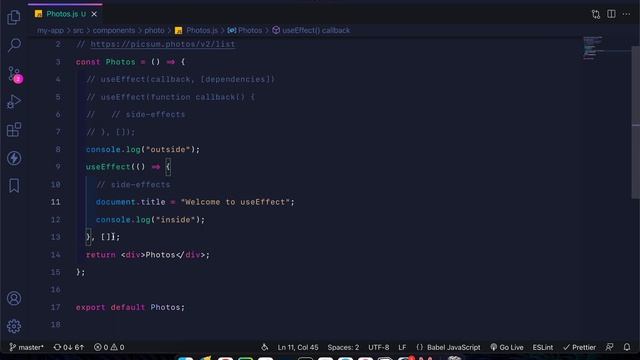This screenshot has height=360, width=640.
Task: Open the Search view icon
Action: click(14, 45)
